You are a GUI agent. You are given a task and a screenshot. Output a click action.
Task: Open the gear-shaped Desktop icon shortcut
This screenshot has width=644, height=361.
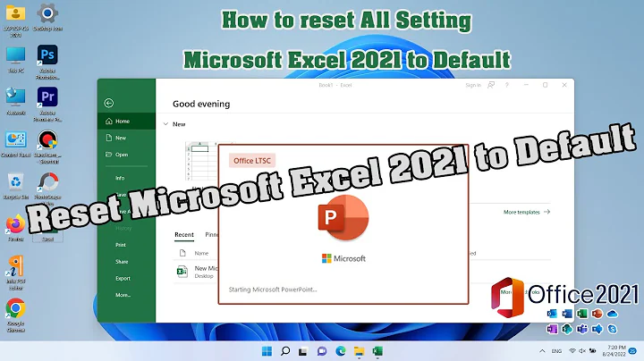pos(47,17)
